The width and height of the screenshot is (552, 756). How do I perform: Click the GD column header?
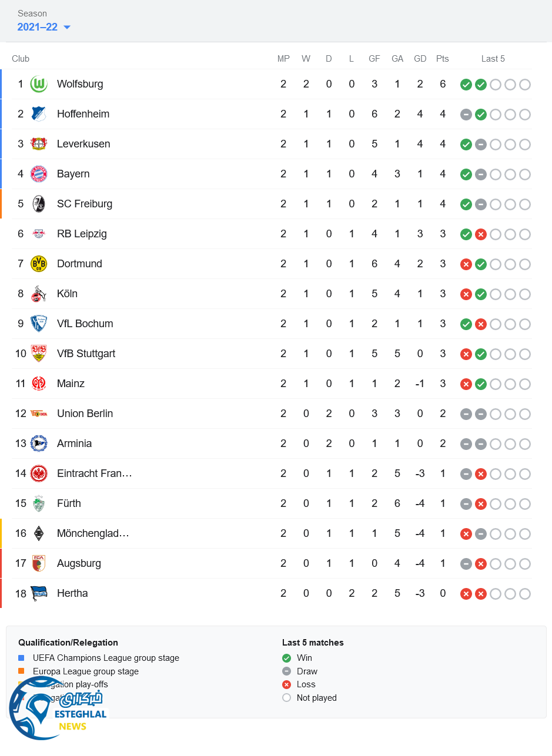[x=420, y=59]
